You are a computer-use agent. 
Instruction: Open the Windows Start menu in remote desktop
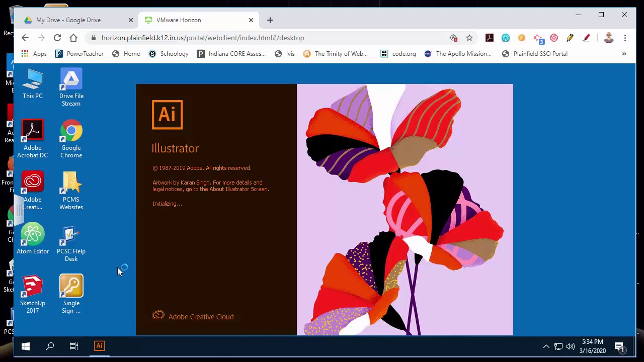26,346
